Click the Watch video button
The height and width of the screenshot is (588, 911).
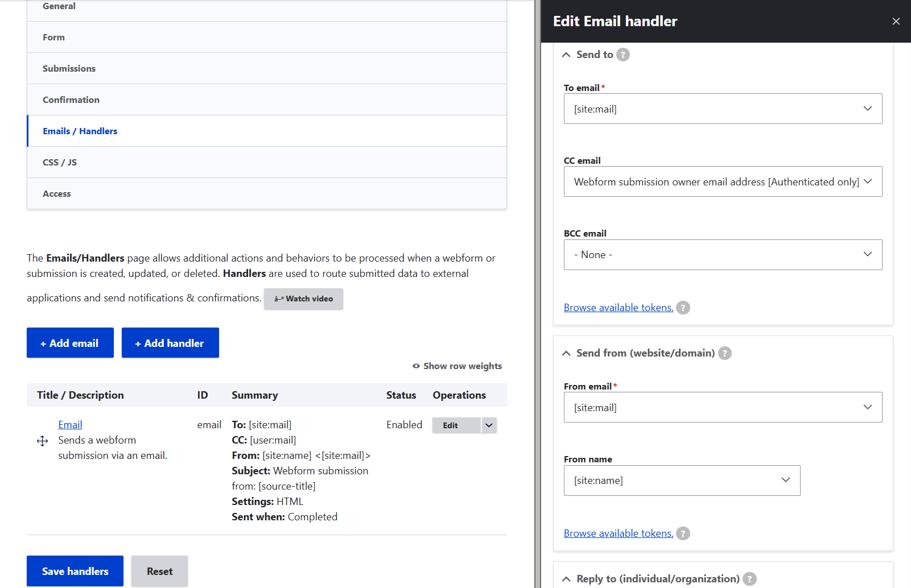pyautogui.click(x=303, y=299)
